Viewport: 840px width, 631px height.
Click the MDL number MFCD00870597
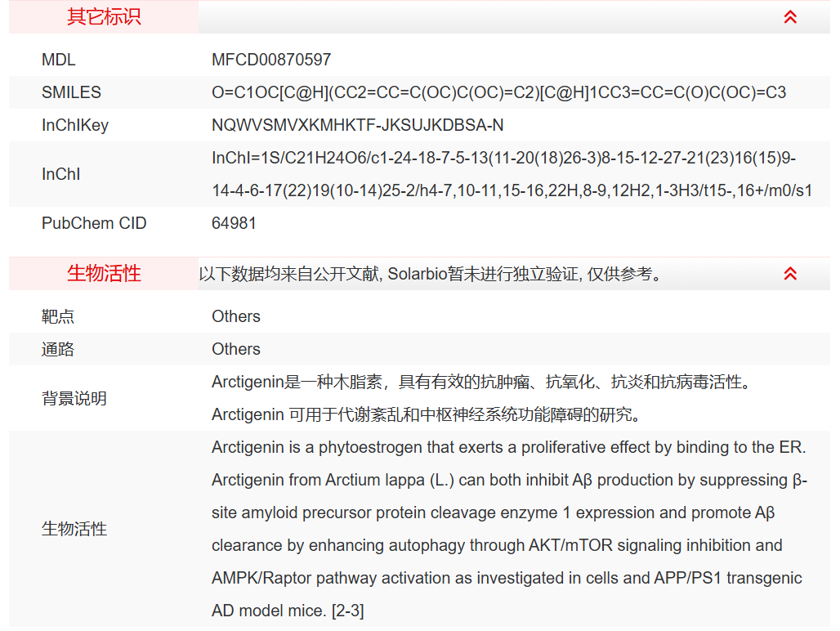271,60
